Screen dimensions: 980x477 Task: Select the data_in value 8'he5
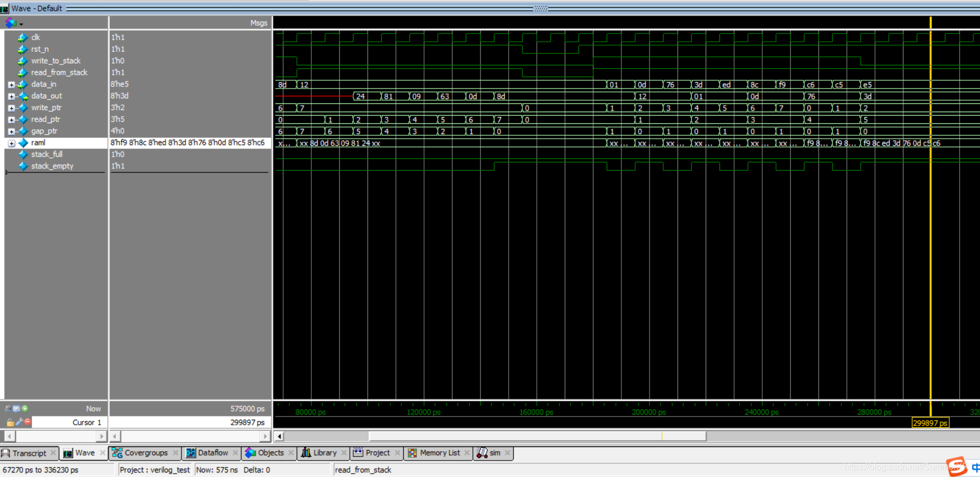pos(120,84)
